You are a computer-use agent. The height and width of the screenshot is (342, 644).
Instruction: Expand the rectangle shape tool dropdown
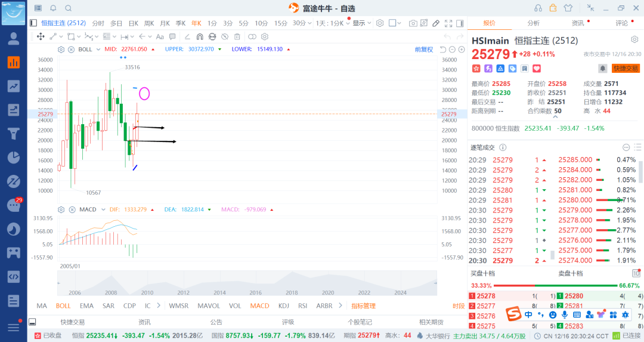(79, 36)
